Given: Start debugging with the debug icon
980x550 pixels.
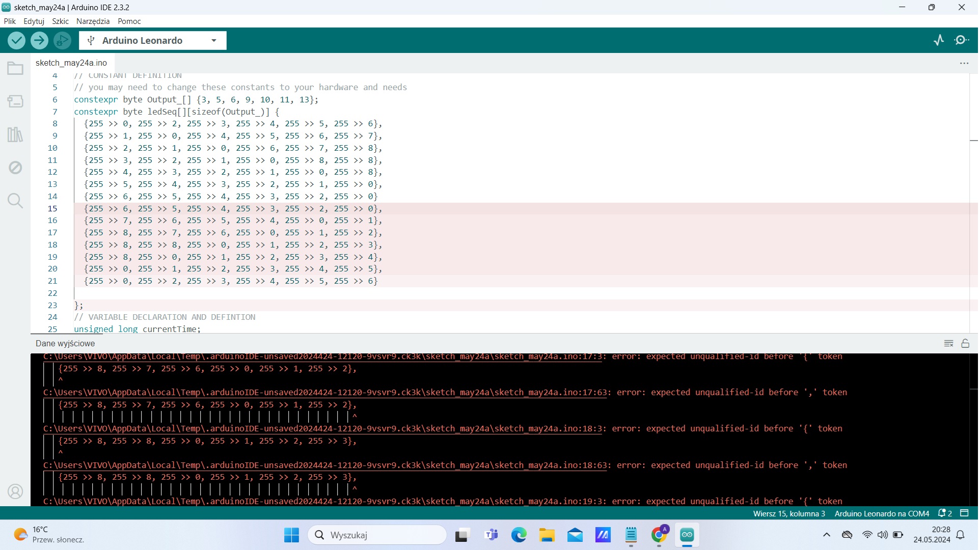Looking at the screenshot, I should [62, 40].
